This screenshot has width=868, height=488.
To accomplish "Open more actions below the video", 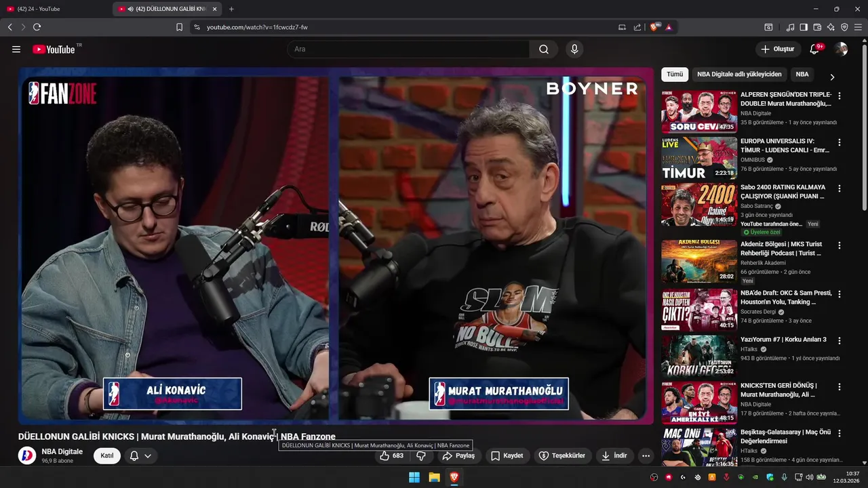I will [x=646, y=455].
